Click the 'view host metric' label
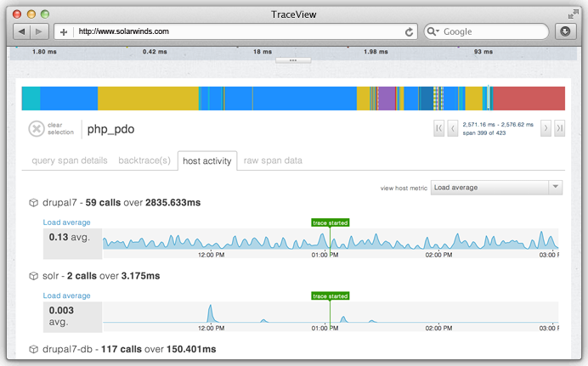 tap(404, 188)
